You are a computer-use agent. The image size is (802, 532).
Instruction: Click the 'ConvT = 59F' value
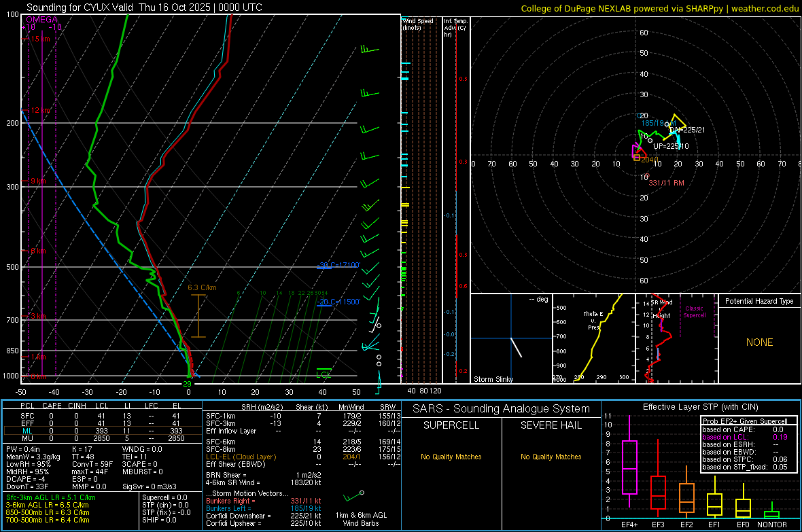[x=92, y=465]
